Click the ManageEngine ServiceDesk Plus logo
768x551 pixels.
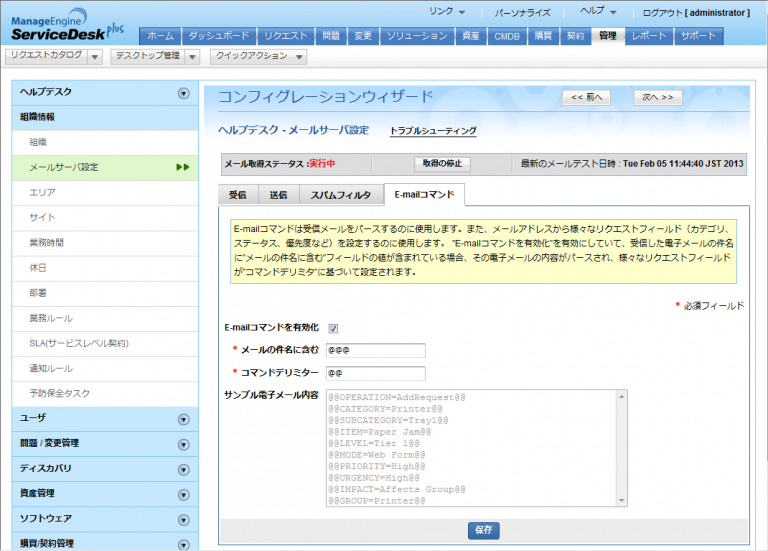click(x=65, y=23)
